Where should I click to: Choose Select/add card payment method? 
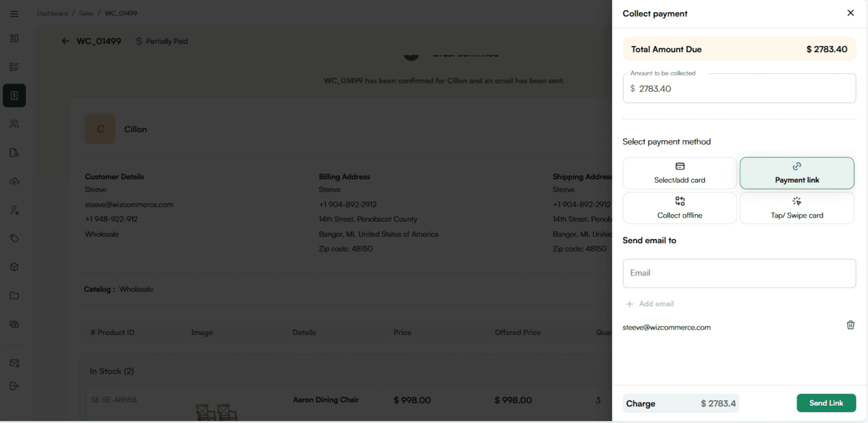point(680,173)
